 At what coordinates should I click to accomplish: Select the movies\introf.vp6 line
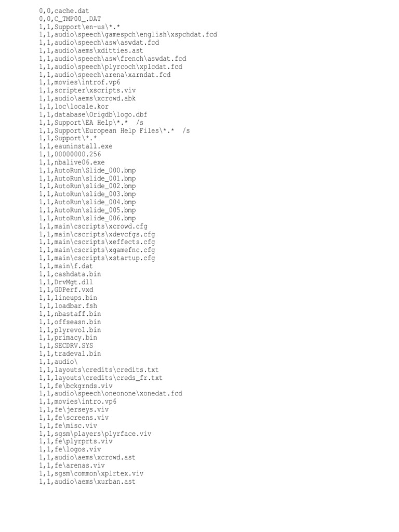(79, 83)
